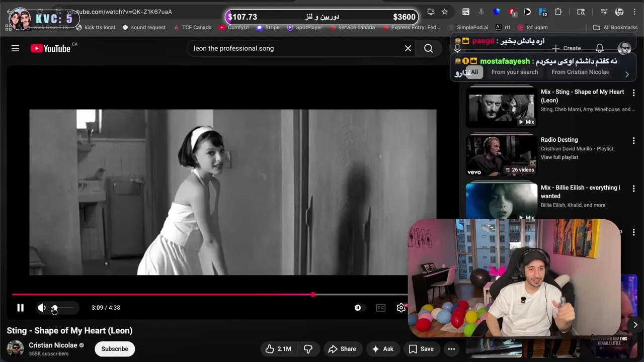
Task: Open the Cristian Nicolae channel avatar
Action: pyautogui.click(x=15, y=349)
